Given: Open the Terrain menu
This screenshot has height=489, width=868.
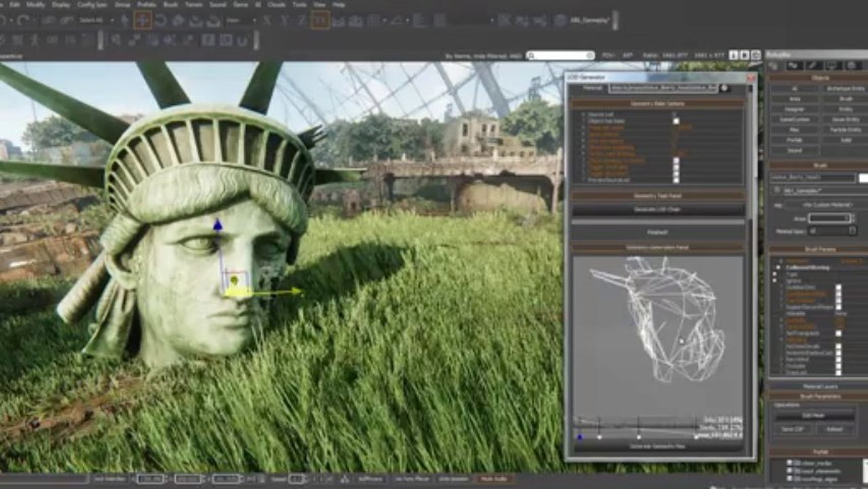Looking at the screenshot, I should [193, 4].
